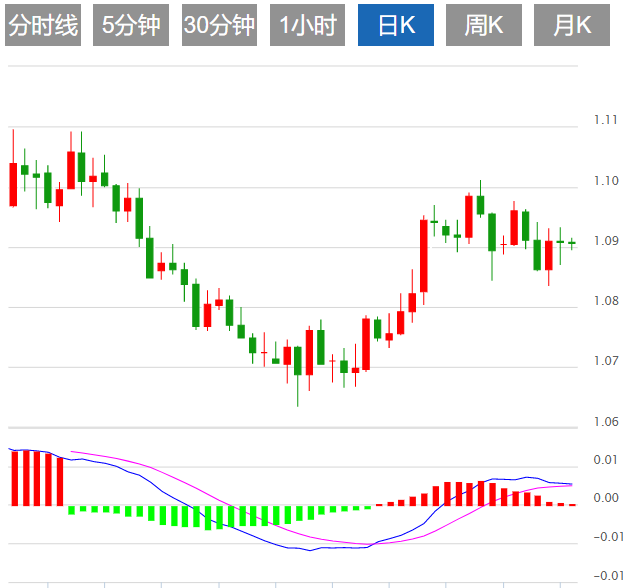Select the active 日K tab
This screenshot has width=632, height=588.
(396, 25)
